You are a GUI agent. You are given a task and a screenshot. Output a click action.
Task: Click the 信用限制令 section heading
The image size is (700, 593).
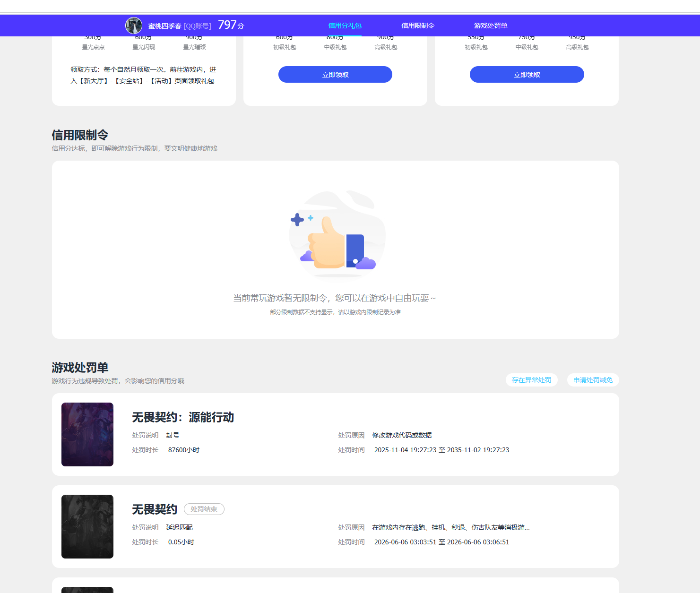click(80, 135)
